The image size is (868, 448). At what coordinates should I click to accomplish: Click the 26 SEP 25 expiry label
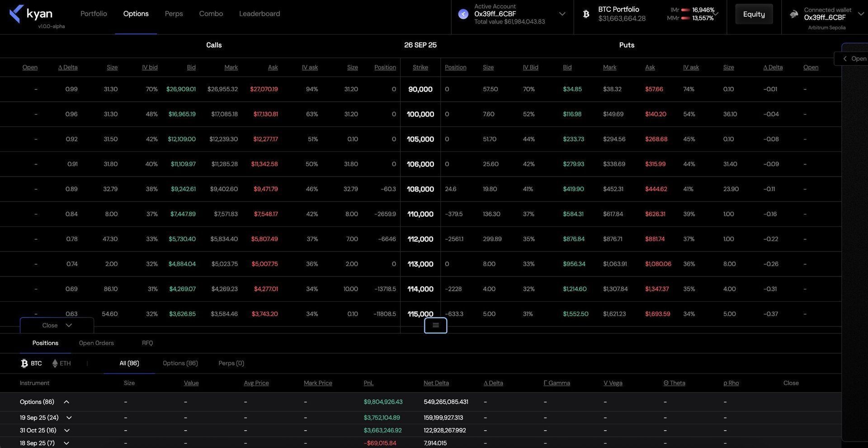click(x=420, y=45)
